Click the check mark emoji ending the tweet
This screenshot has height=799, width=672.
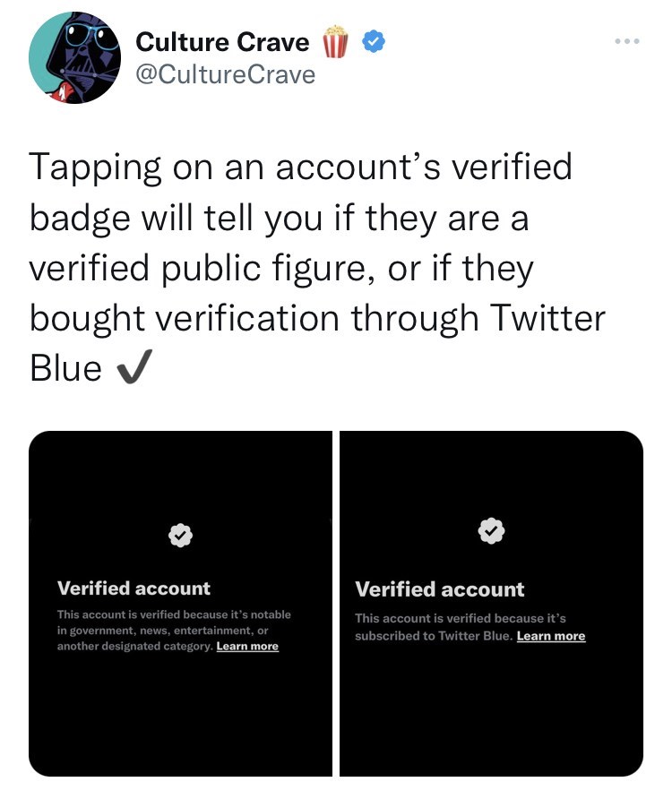(x=134, y=369)
